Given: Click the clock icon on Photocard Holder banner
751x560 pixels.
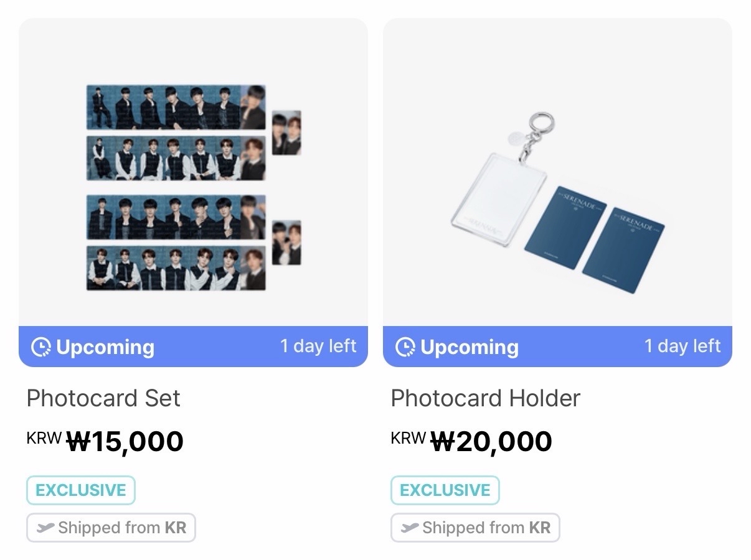Looking at the screenshot, I should [405, 347].
